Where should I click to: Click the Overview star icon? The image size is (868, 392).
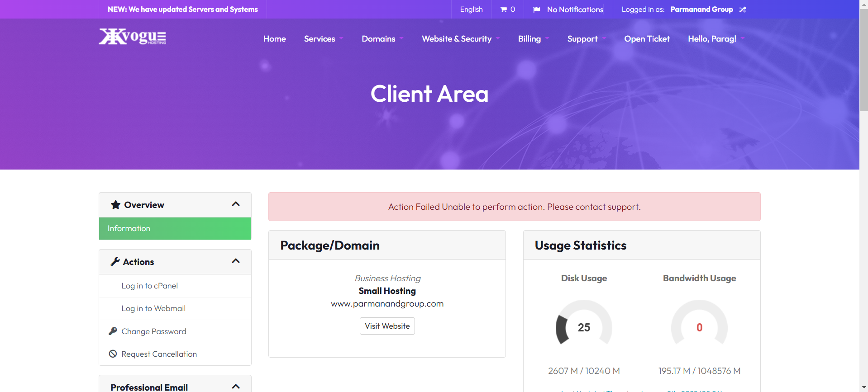pos(116,205)
